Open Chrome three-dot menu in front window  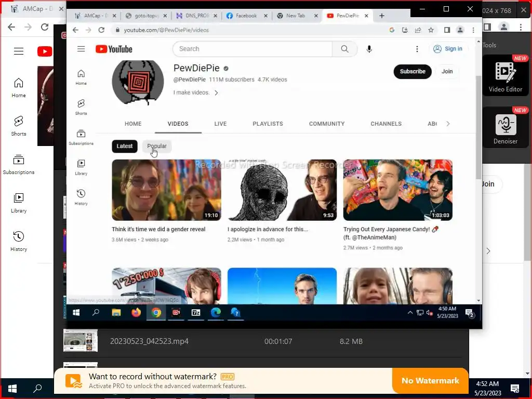coord(473,30)
